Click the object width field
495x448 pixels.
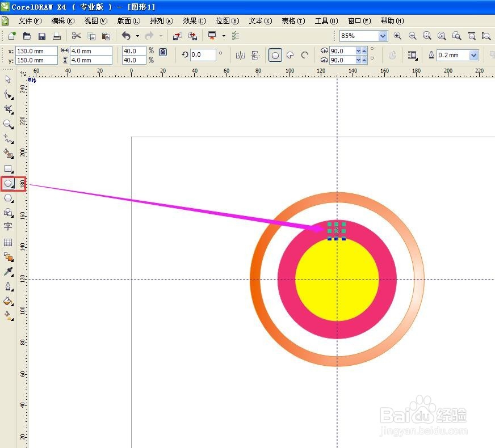(x=91, y=51)
